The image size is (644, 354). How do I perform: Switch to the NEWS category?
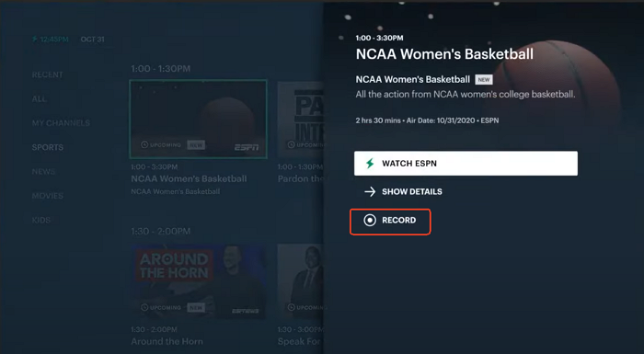pos(43,172)
